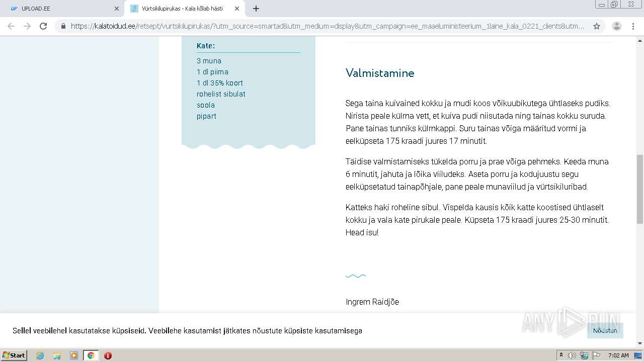The image size is (644, 362).
Task: Open the media player taskbar icon
Action: click(x=74, y=355)
